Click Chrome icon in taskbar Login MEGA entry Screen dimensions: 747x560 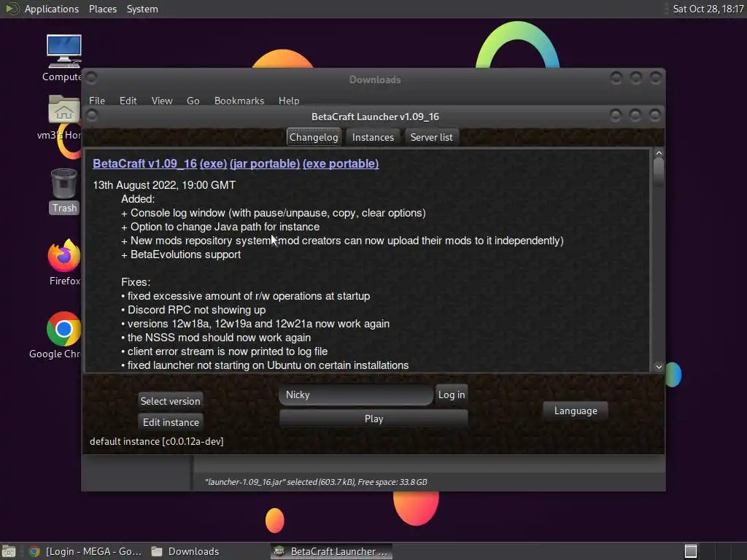tap(34, 551)
